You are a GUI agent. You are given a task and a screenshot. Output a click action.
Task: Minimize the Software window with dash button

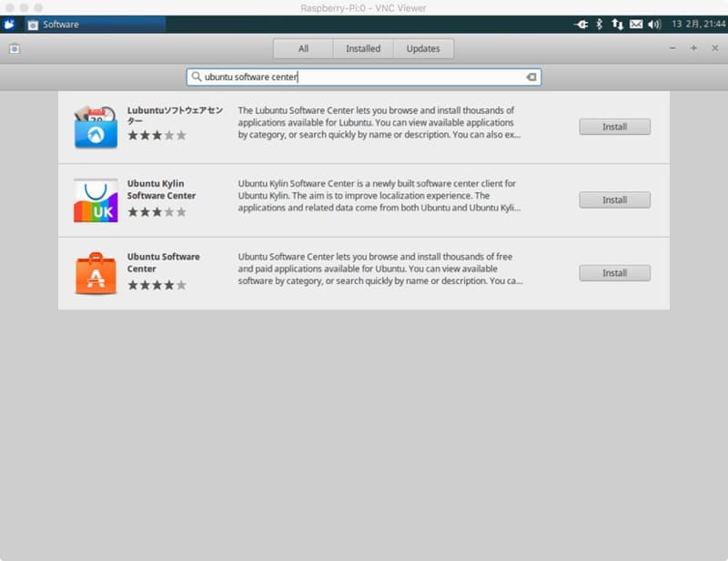(x=672, y=48)
